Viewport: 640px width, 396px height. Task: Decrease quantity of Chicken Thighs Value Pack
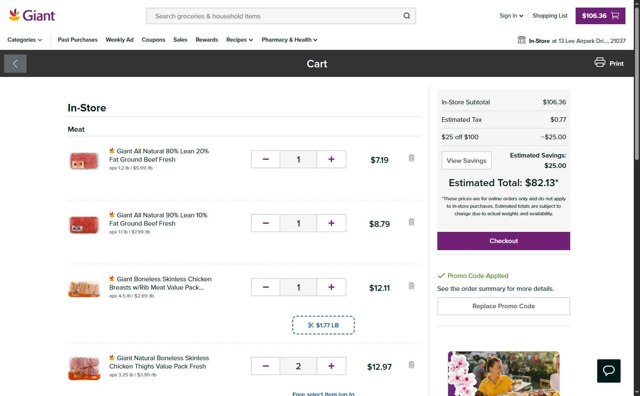click(x=266, y=366)
